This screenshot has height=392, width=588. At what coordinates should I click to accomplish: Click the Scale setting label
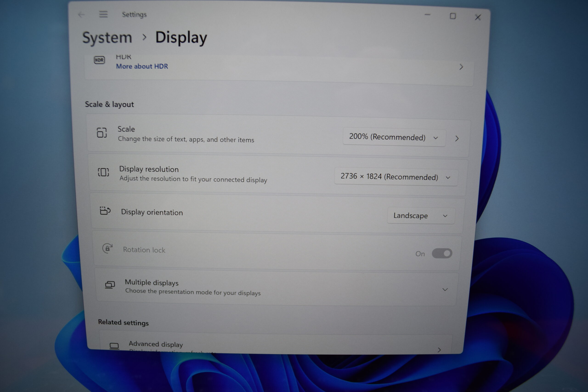(x=126, y=129)
